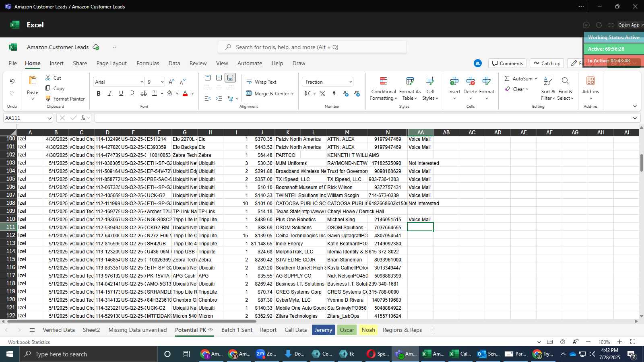Click Format cells icon in Cells group
644x362 pixels.
486,81
